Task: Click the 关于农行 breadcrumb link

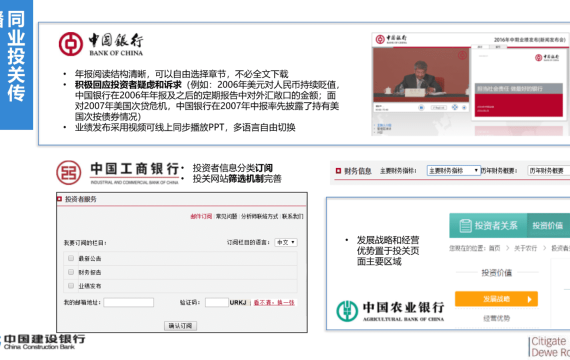Action: [525, 248]
